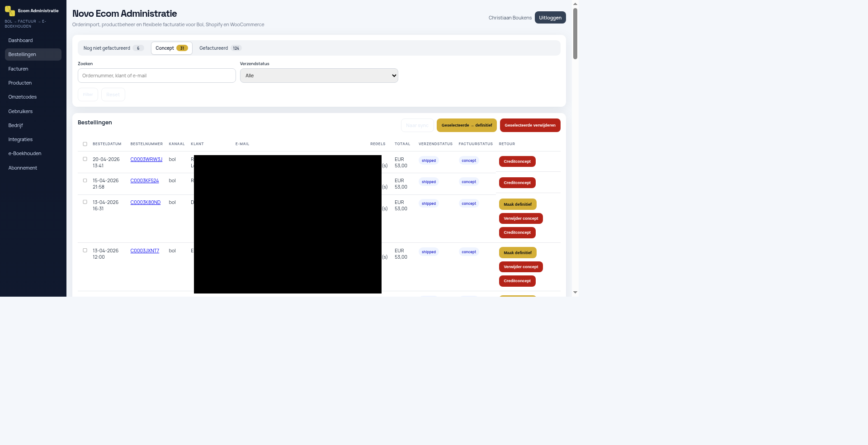Click the Uitloggen button
Image resolution: width=868 pixels, height=445 pixels.
pos(550,18)
